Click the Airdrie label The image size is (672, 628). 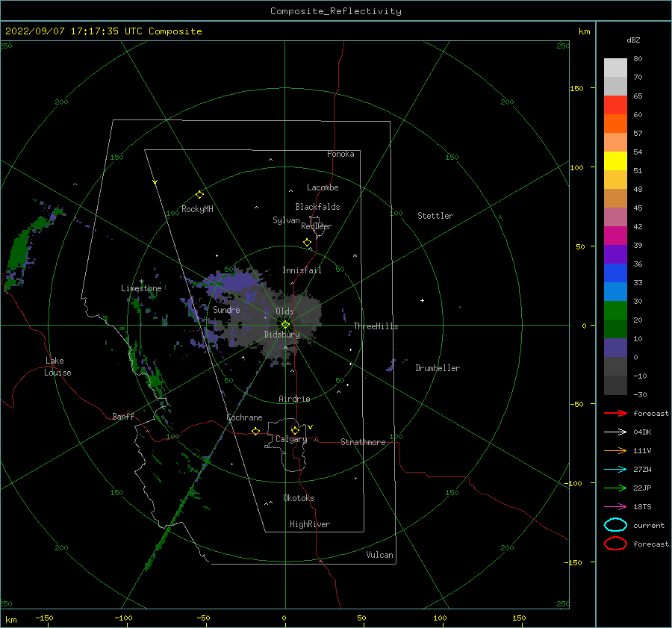click(294, 399)
